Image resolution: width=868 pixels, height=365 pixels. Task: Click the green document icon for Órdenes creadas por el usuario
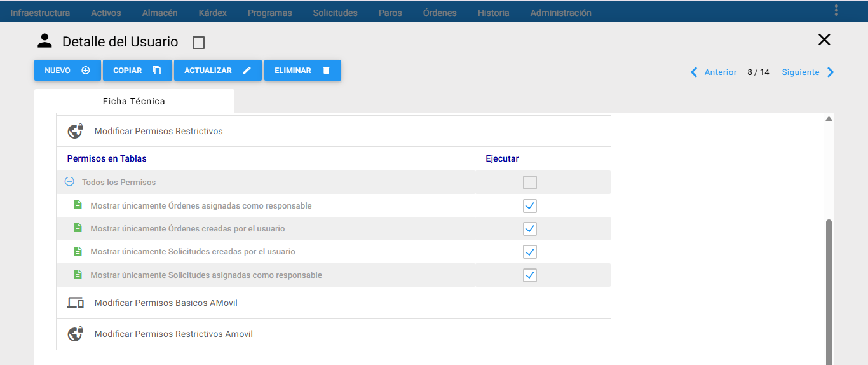coord(78,228)
